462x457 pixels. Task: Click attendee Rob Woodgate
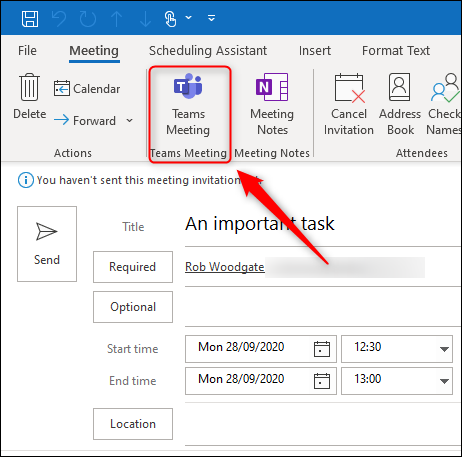tap(225, 267)
